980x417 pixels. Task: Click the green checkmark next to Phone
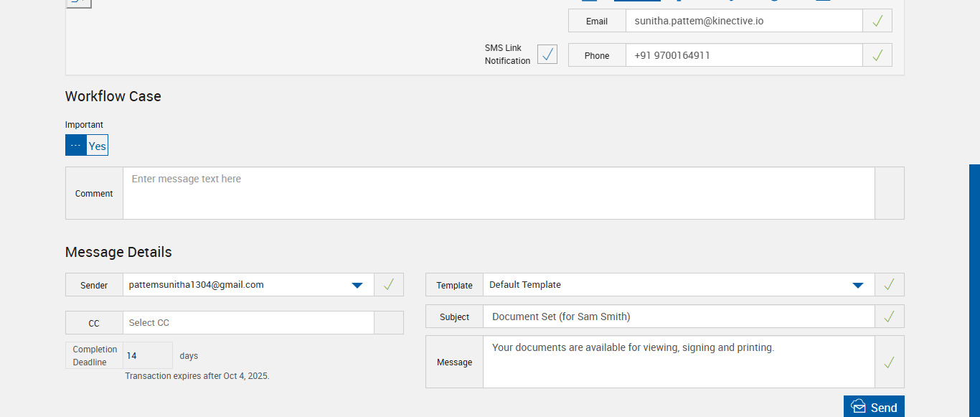tap(877, 55)
